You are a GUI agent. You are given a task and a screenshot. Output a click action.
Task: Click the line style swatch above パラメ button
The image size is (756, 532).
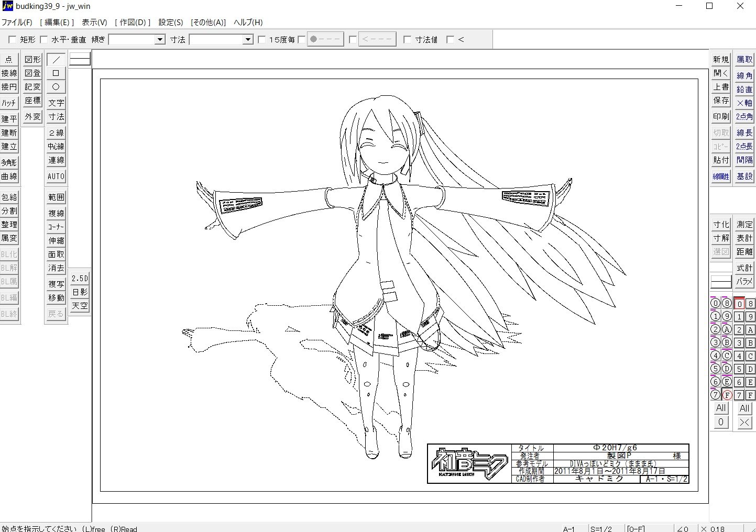point(721,282)
